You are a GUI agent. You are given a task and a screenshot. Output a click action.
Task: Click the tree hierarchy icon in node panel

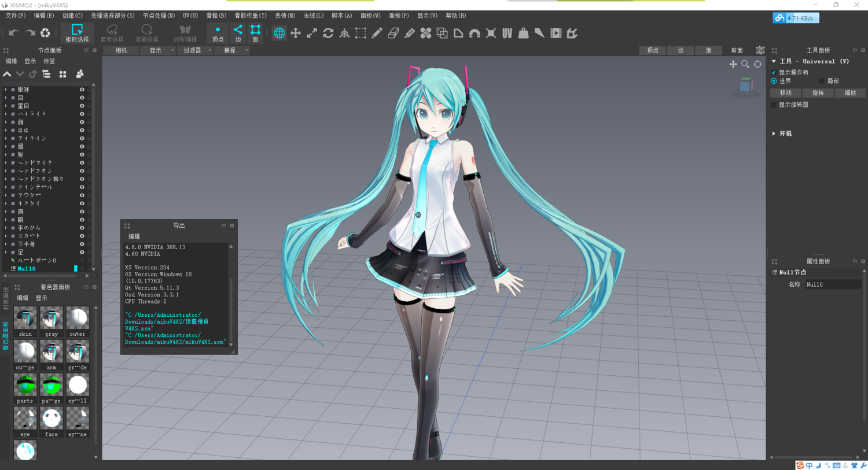[46, 74]
